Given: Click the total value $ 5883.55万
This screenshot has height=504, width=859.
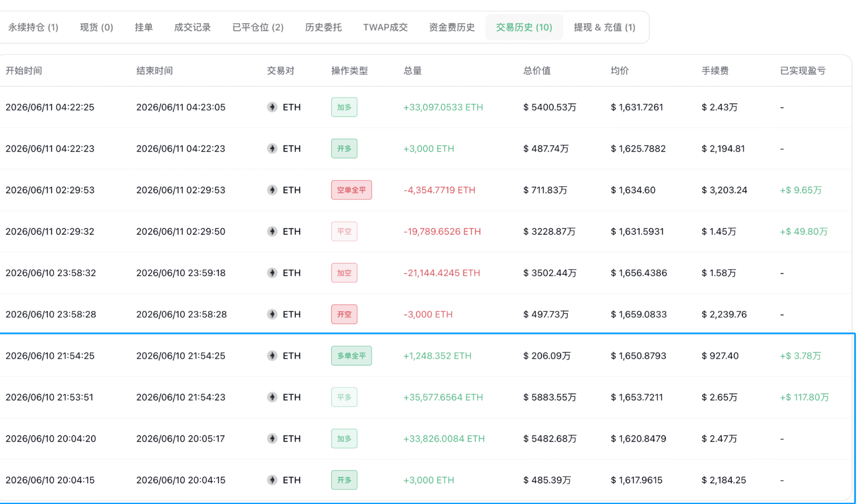Looking at the screenshot, I should (x=550, y=397).
